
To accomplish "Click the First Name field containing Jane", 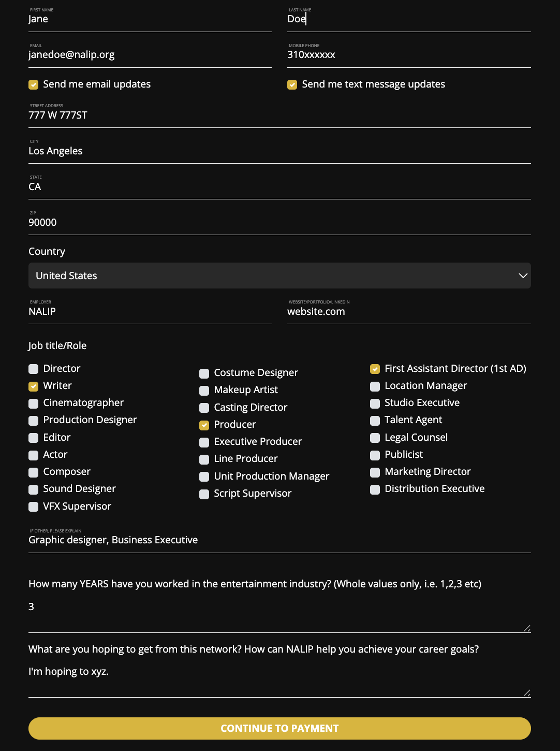I will click(x=150, y=20).
